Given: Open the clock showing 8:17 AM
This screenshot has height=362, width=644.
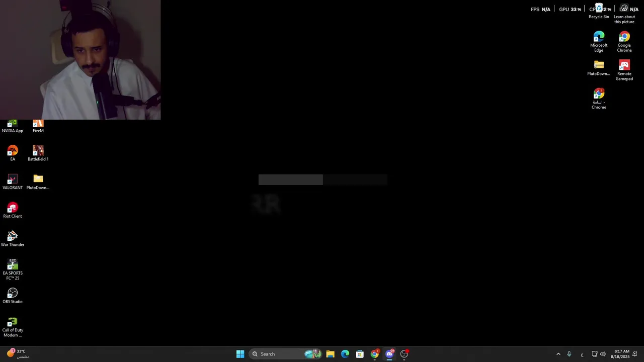Looking at the screenshot, I should click(x=620, y=354).
